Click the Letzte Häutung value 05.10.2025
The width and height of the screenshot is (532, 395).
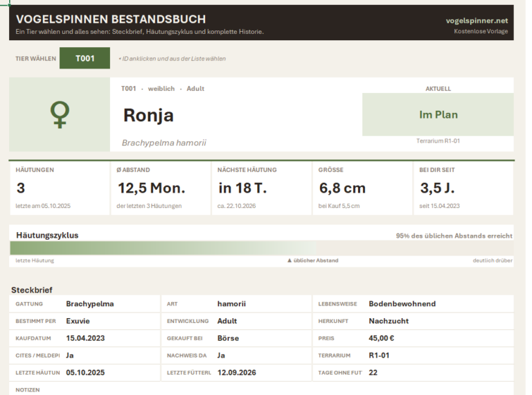pos(85,373)
